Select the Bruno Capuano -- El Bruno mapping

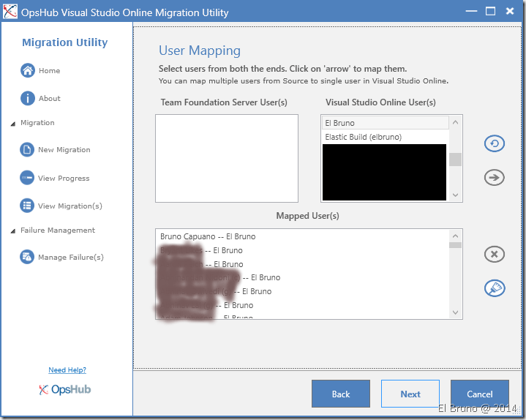click(208, 236)
